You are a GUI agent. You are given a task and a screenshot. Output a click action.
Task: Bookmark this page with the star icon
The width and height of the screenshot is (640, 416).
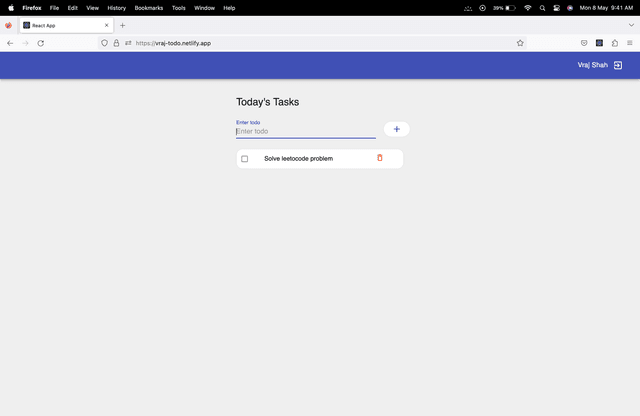click(520, 43)
